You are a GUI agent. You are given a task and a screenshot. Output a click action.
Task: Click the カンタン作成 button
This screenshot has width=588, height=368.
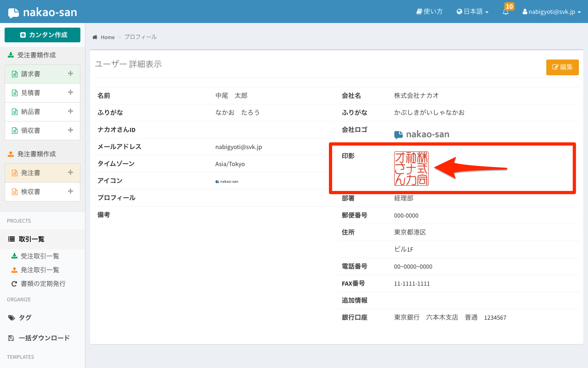[x=42, y=35]
